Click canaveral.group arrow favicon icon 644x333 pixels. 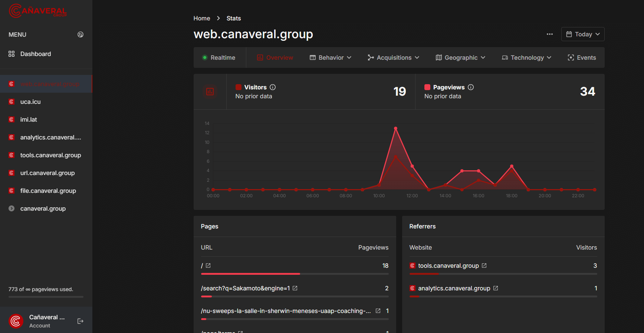click(11, 208)
